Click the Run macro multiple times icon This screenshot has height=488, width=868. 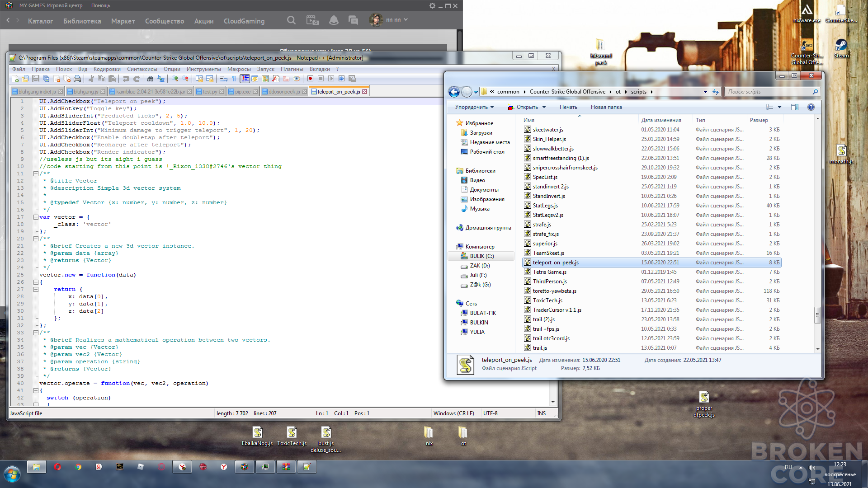341,79
